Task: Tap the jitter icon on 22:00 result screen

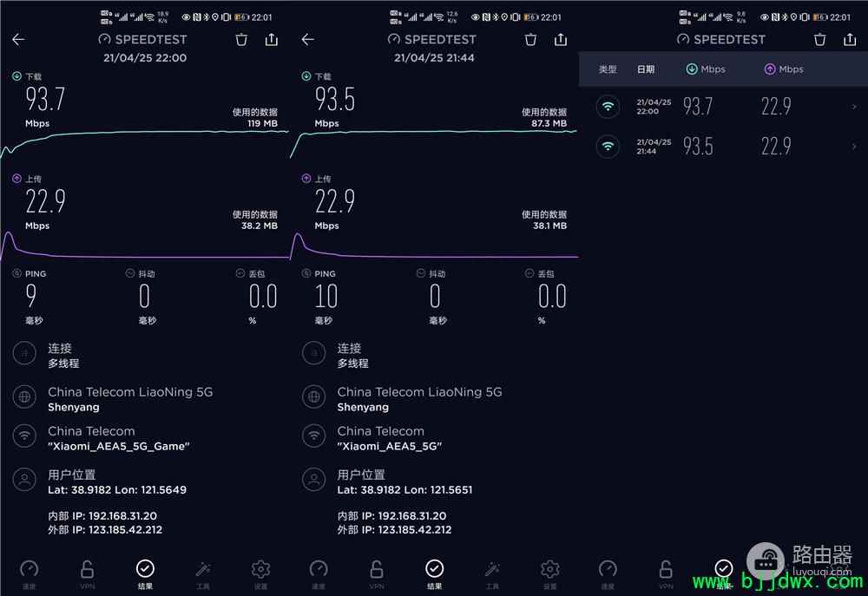Action: [130, 273]
